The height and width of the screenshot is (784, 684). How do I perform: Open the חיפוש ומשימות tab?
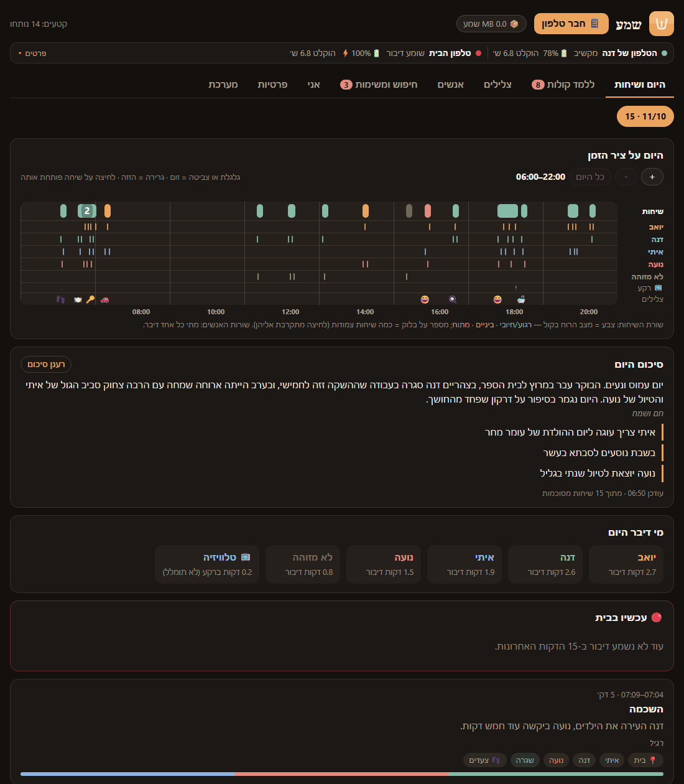click(379, 84)
